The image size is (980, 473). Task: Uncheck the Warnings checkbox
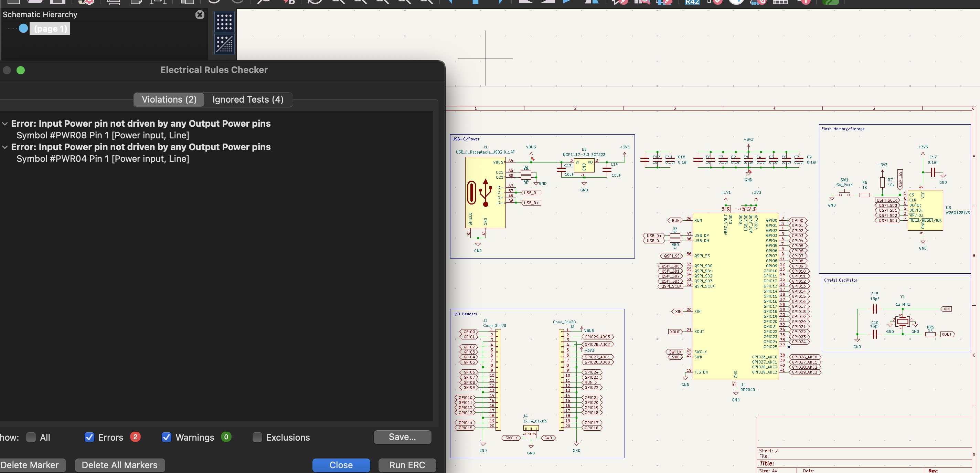[166, 437]
